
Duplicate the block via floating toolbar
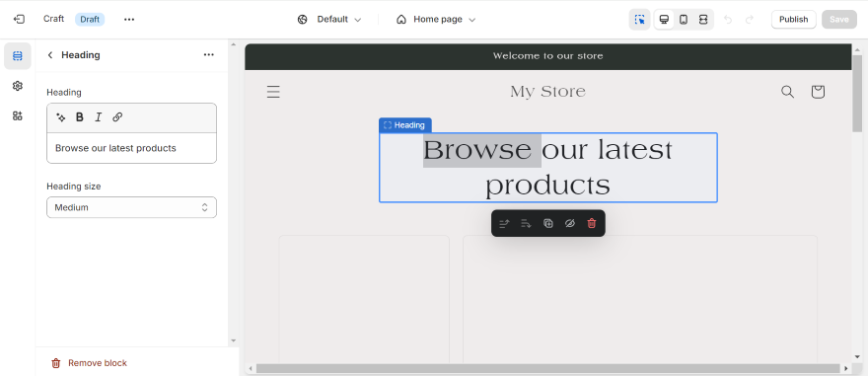click(548, 224)
